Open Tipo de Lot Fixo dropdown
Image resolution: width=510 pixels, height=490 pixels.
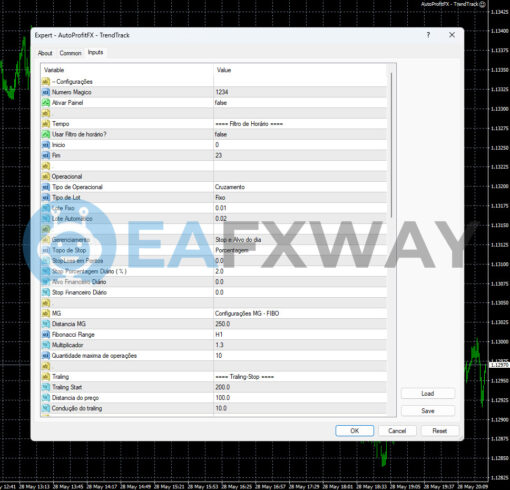coord(300,198)
